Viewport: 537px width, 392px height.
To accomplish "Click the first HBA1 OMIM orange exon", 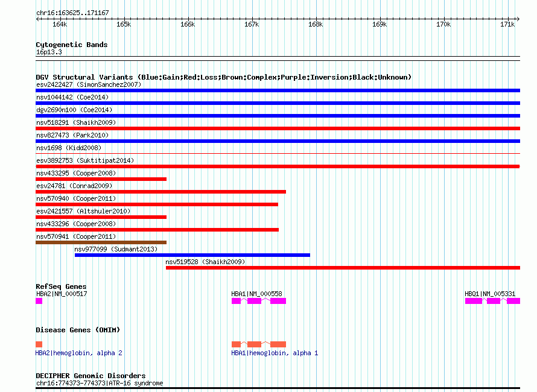I will pos(236,344).
